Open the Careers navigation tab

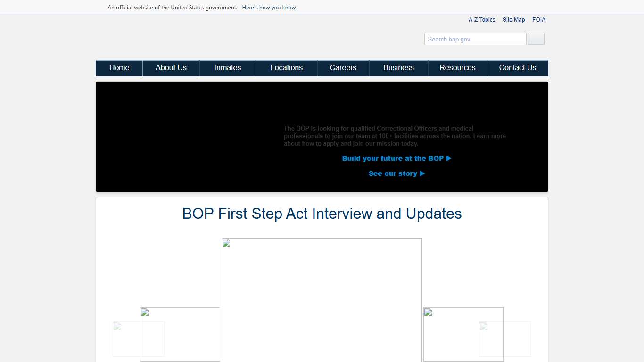coord(343,68)
